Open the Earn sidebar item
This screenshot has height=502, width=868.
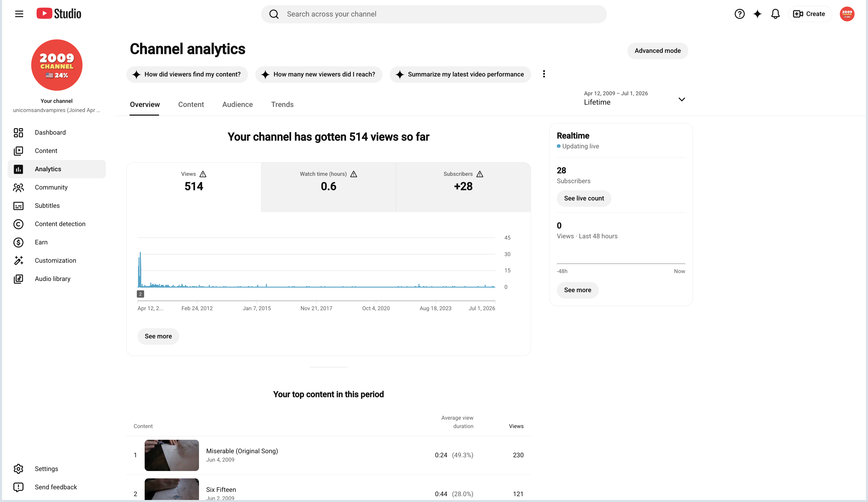57,242
